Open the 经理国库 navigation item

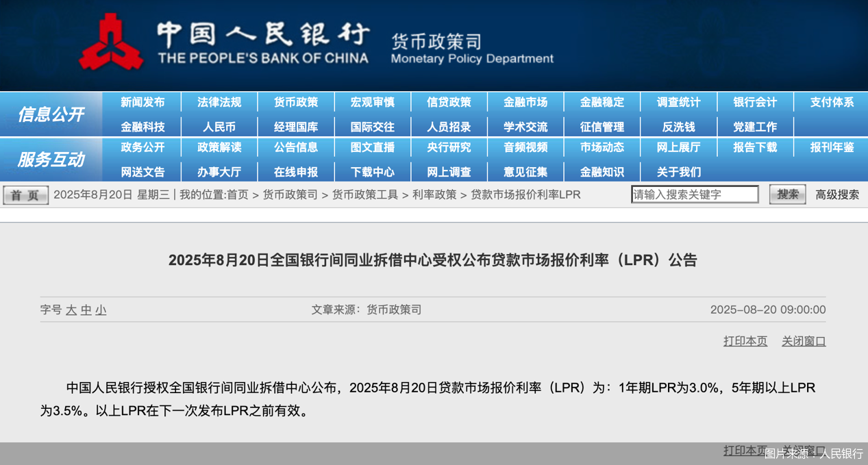(296, 127)
